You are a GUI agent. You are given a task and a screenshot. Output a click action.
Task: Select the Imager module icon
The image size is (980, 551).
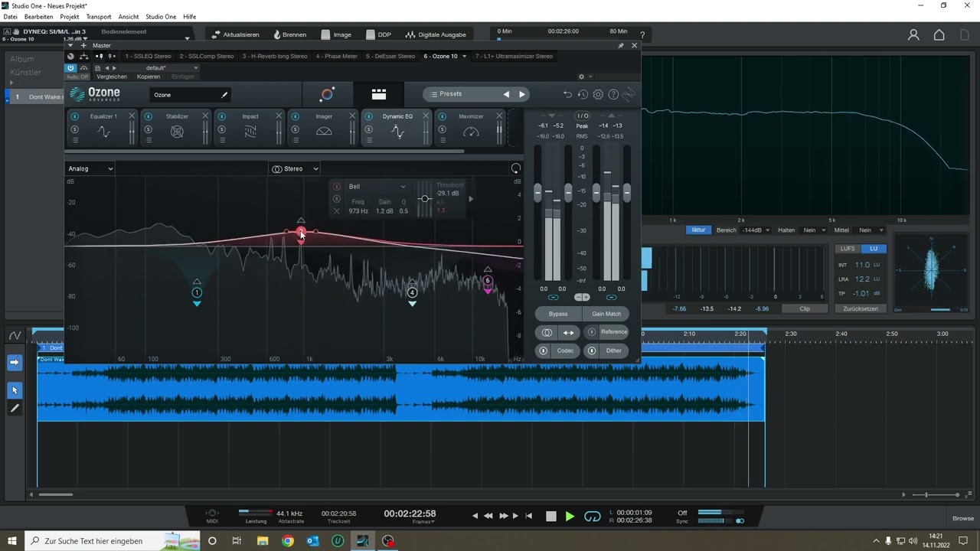324,132
